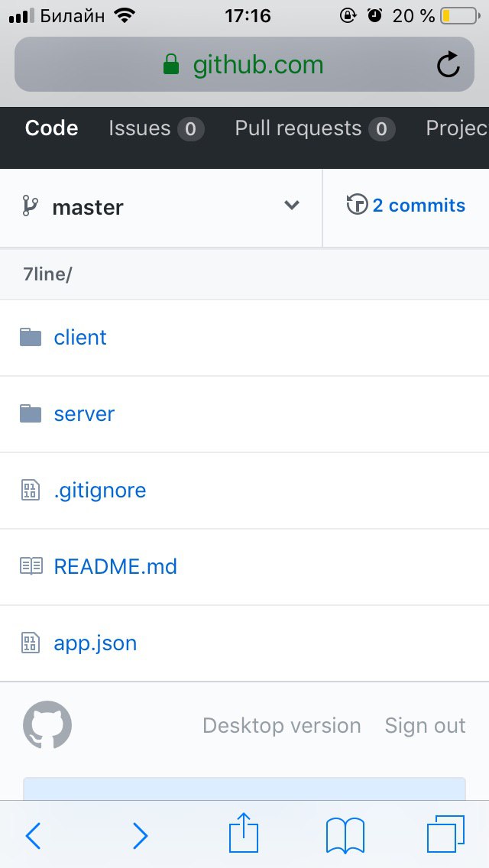Tap the 7line/ breadcrumb path
The image size is (489, 868).
(x=47, y=274)
